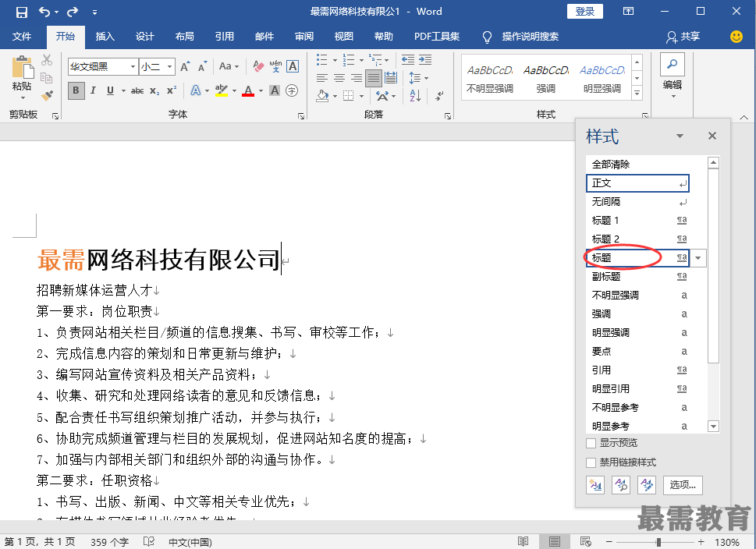Switch to the 设计 tab
Viewport: 756px width, 549px height.
click(x=144, y=37)
